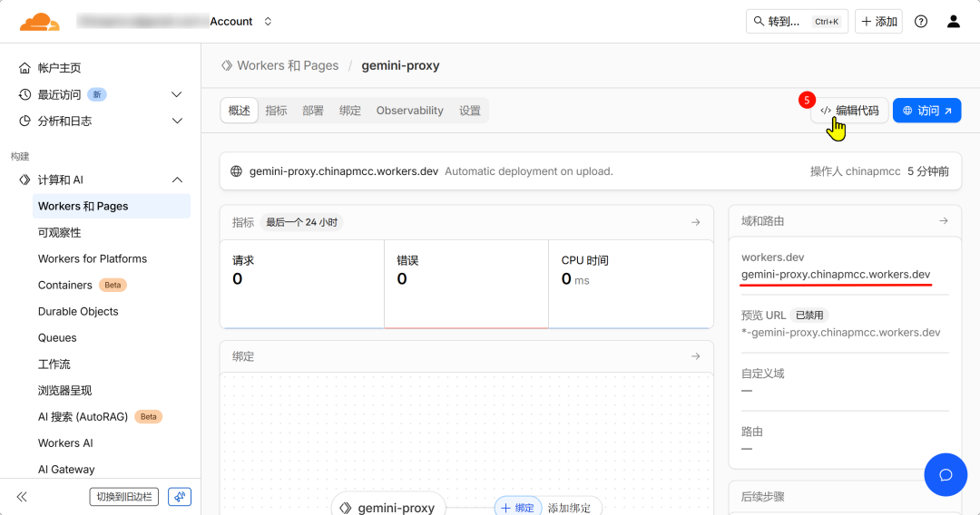Screen dimensions: 980x515
Task: Expand the 最近访问 section
Action: [x=177, y=94]
